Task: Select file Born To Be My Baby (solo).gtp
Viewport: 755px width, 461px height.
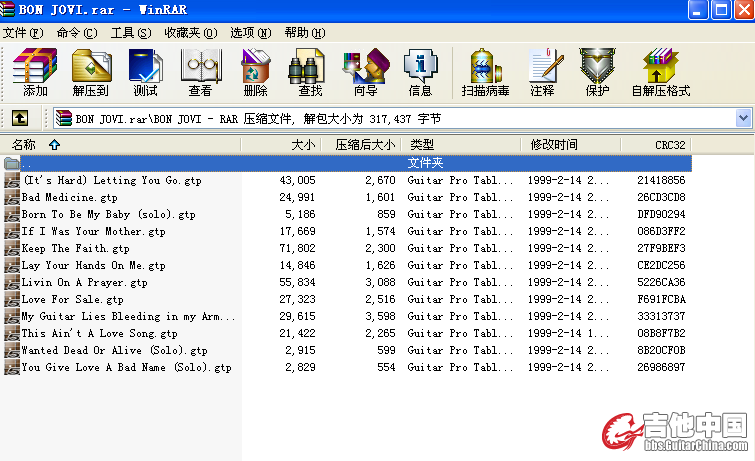Action: pyautogui.click(x=108, y=214)
